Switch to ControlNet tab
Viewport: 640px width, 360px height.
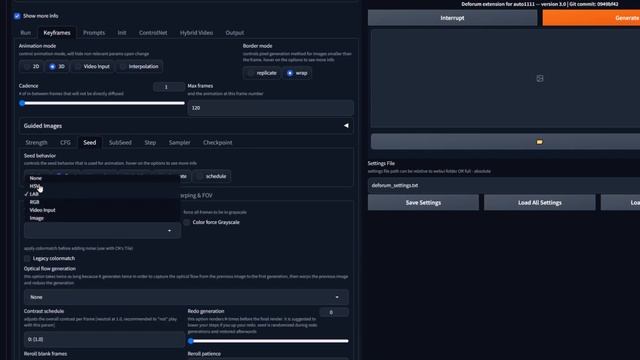coord(153,33)
